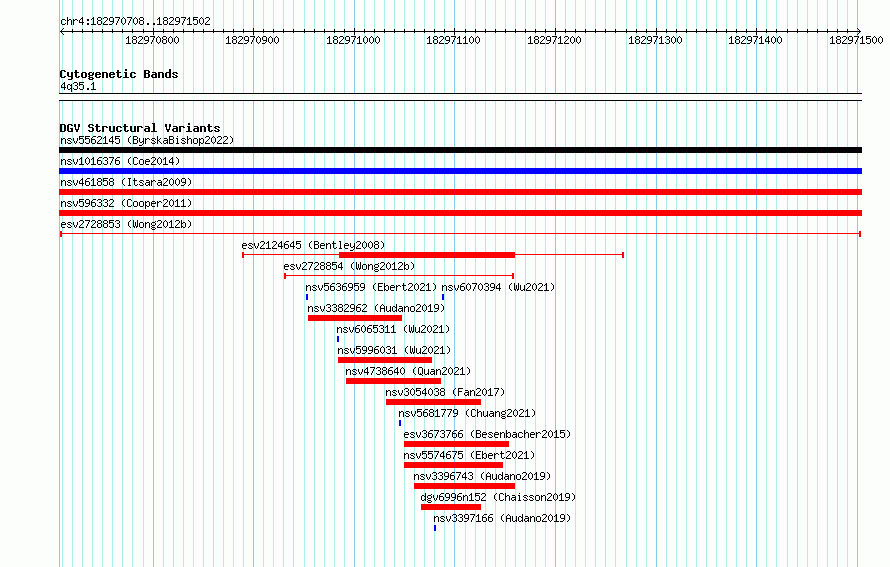
Task: Open nsv5574675 (Ebert2021) variant label
Action: (469, 455)
